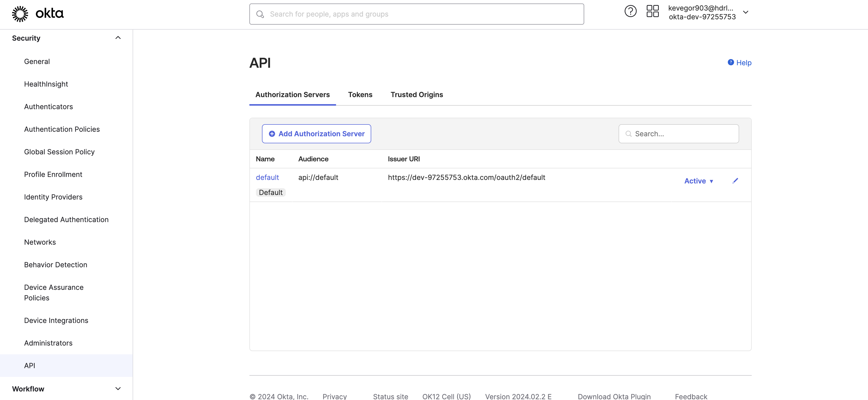This screenshot has height=400, width=868.
Task: Open the apps grid icon
Action: point(652,11)
